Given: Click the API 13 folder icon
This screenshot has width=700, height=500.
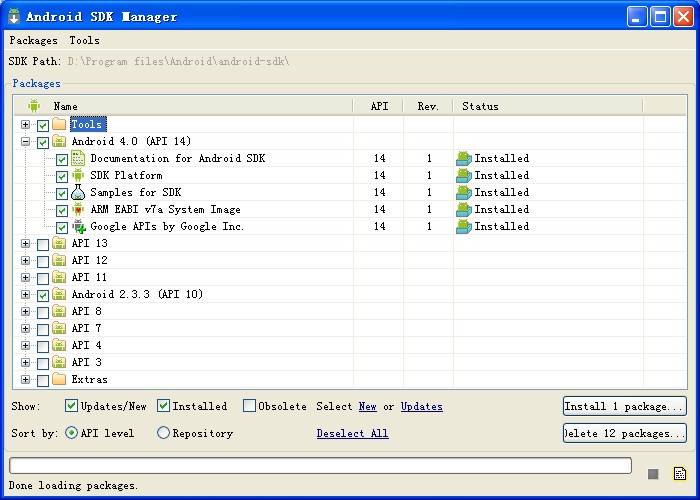Looking at the screenshot, I should 59,243.
